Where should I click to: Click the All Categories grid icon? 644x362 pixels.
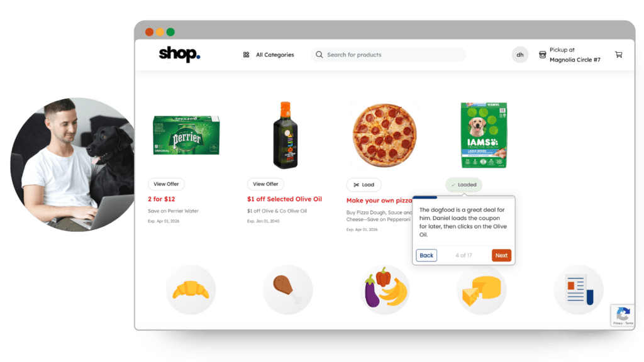click(246, 55)
